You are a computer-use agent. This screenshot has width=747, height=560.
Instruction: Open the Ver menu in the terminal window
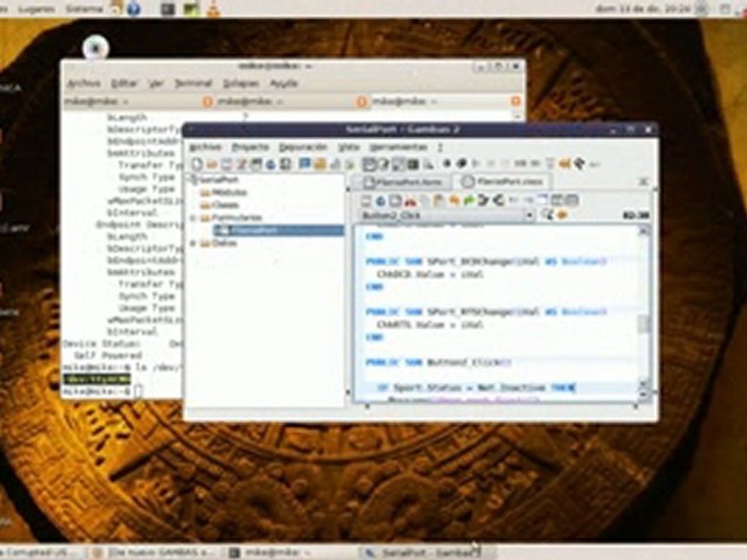[x=156, y=83]
